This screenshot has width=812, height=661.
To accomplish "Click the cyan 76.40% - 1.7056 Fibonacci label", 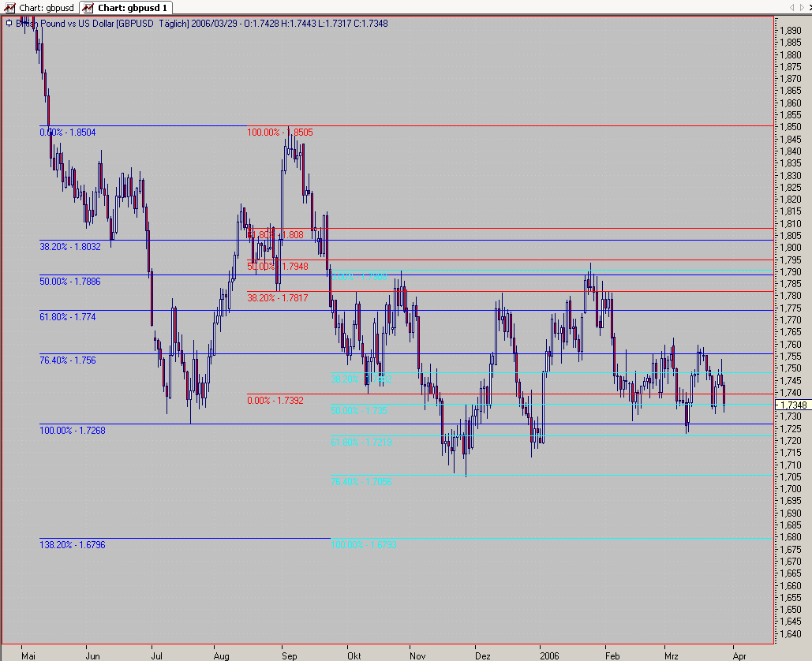I will point(361,482).
